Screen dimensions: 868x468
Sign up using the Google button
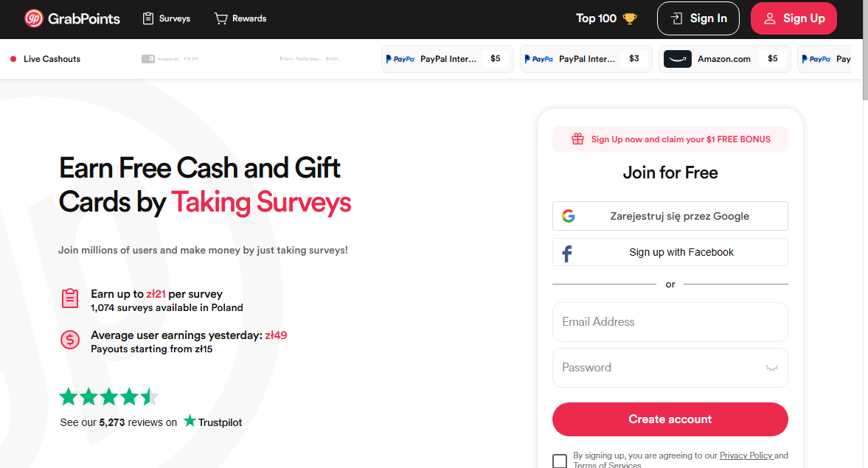coord(670,216)
